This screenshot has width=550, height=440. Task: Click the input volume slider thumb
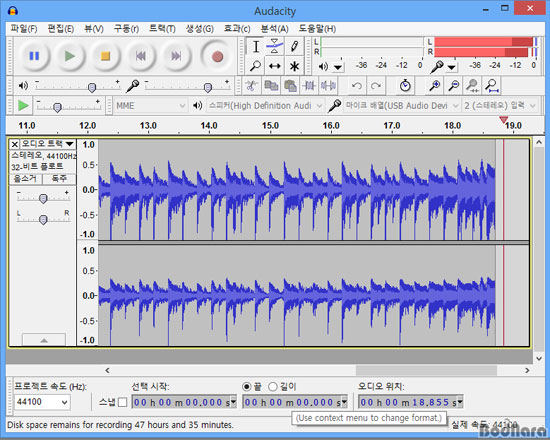[208, 87]
